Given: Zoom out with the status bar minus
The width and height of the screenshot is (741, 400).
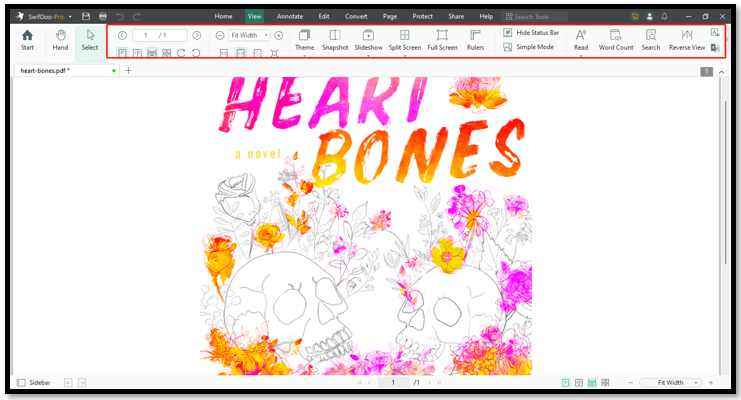Looking at the screenshot, I should (630, 383).
